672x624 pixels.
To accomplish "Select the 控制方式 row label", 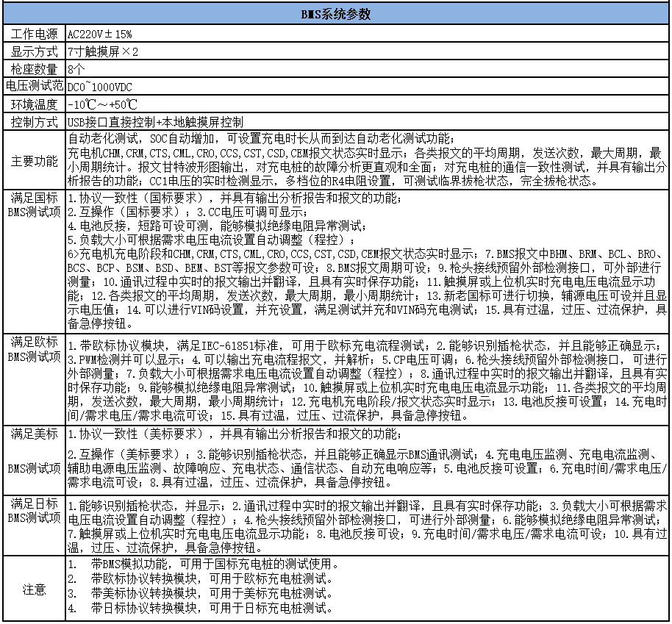I will point(34,121).
